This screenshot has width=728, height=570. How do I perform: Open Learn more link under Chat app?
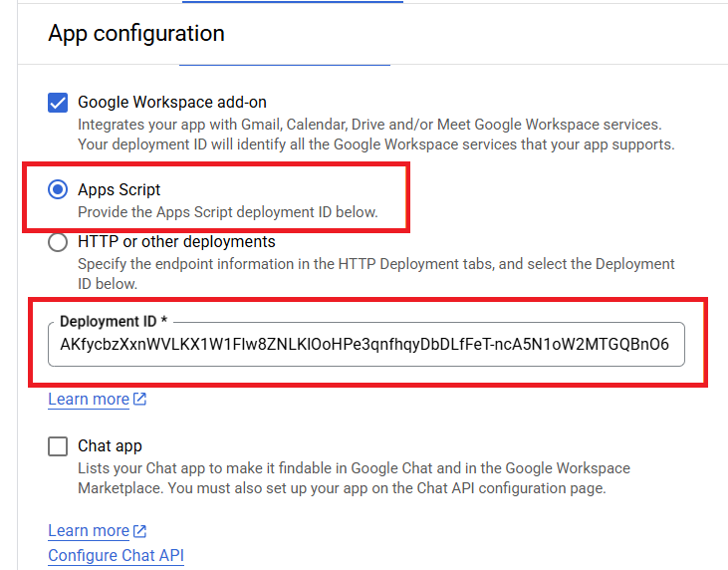point(89,530)
